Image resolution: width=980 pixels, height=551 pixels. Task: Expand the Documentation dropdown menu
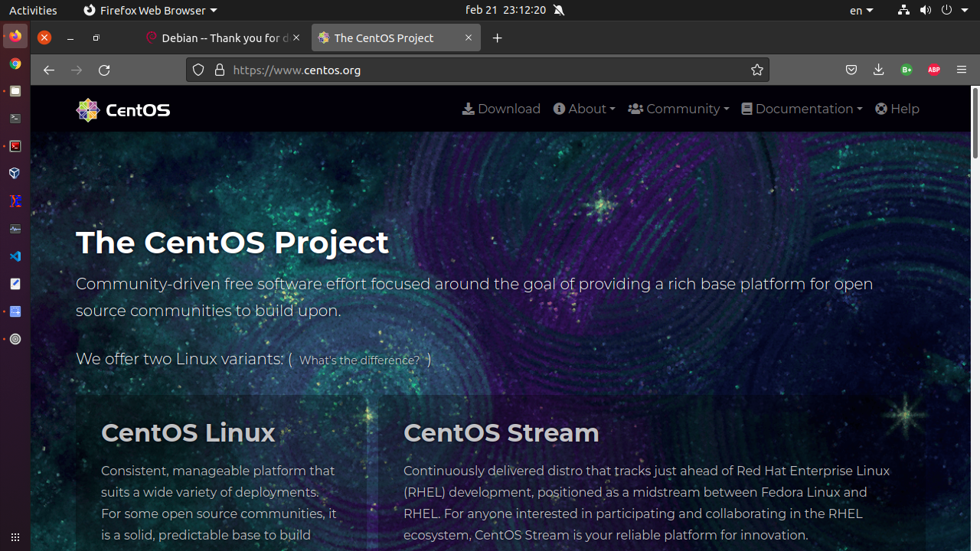[802, 109]
